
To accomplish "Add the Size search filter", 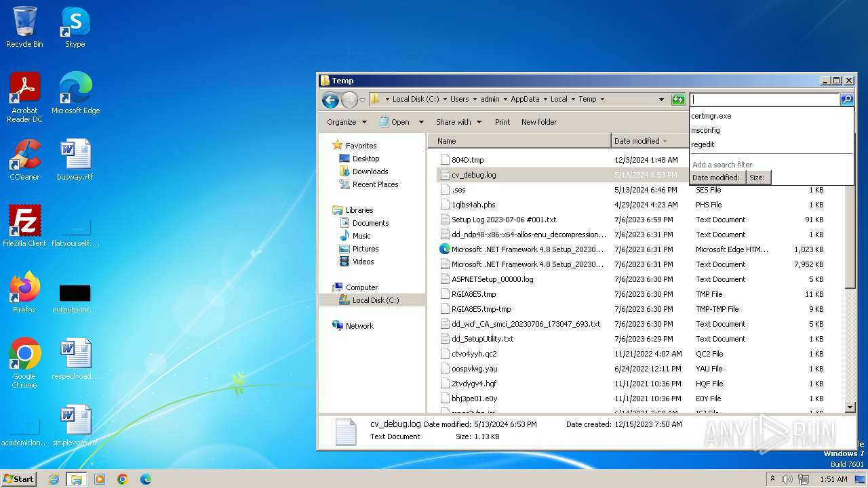I will click(x=758, y=178).
